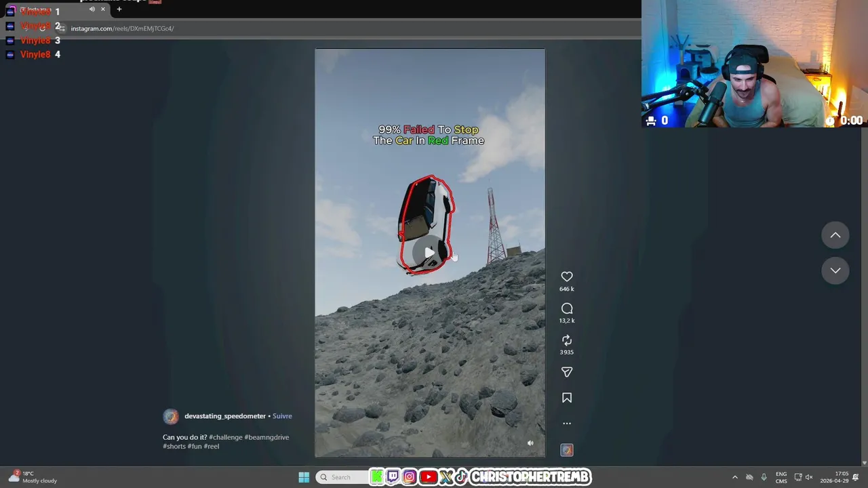Click the devastating_speedometer avatar picture
Viewport: 868px width, 488px height.
171,416
